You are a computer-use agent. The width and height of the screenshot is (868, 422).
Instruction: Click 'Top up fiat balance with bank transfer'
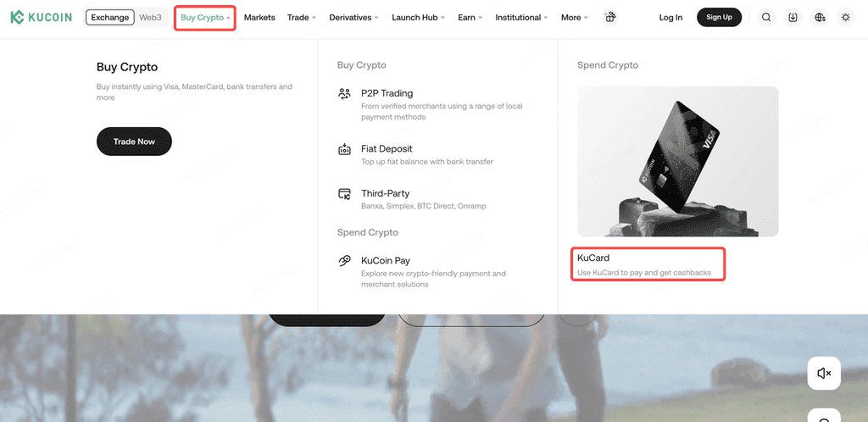click(427, 162)
